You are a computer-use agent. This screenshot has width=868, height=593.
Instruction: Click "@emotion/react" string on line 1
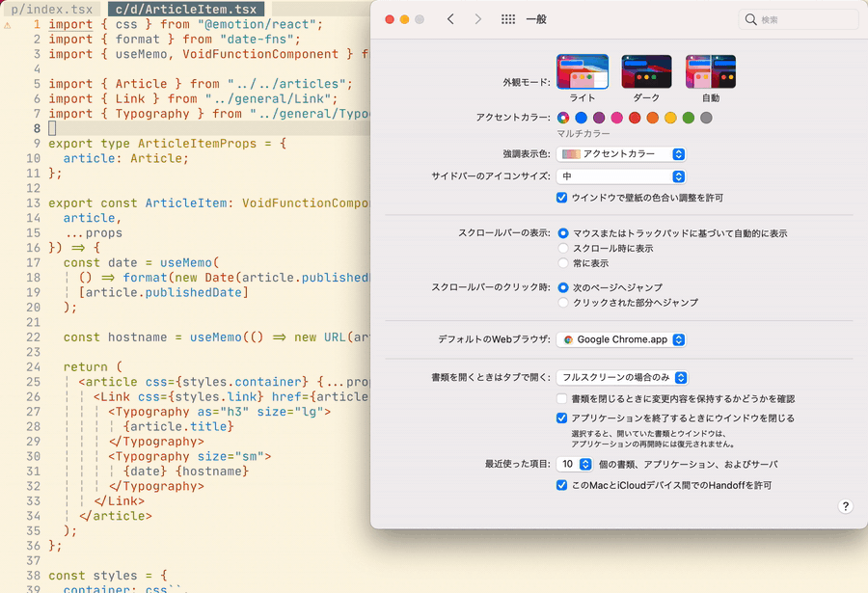257,24
